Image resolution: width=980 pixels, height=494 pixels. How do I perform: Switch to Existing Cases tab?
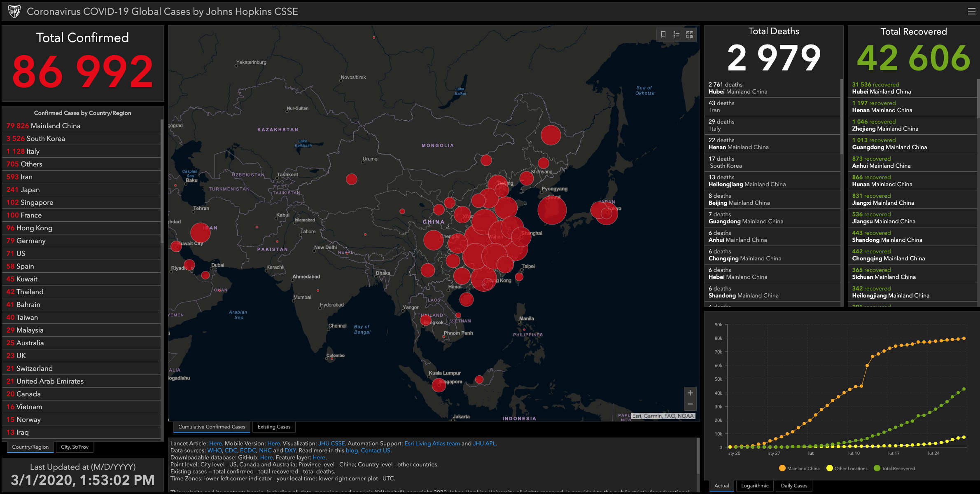274,427
